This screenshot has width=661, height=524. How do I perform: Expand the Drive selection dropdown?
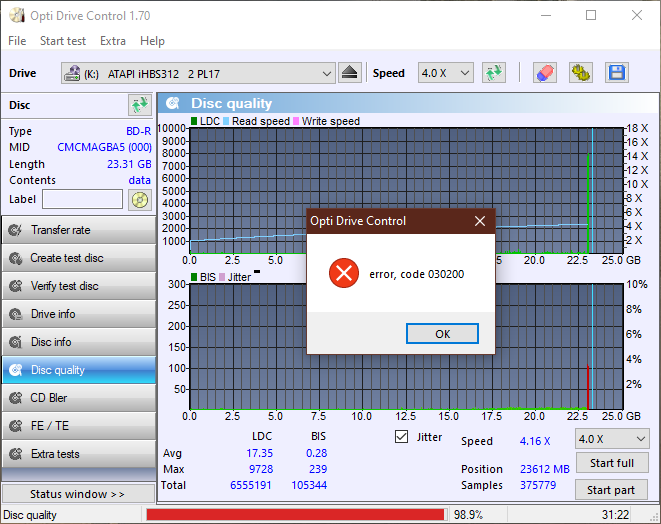click(x=326, y=73)
